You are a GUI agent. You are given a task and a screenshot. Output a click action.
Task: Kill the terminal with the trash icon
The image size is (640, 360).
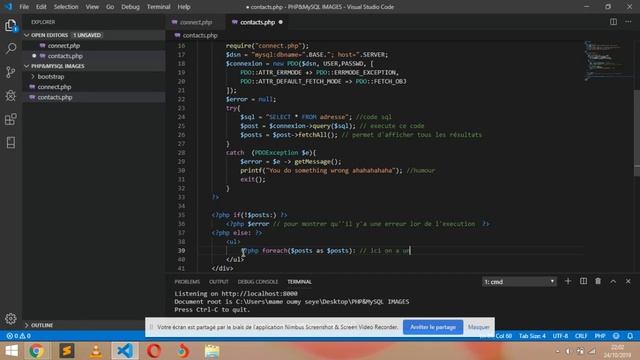pyautogui.click(x=598, y=281)
